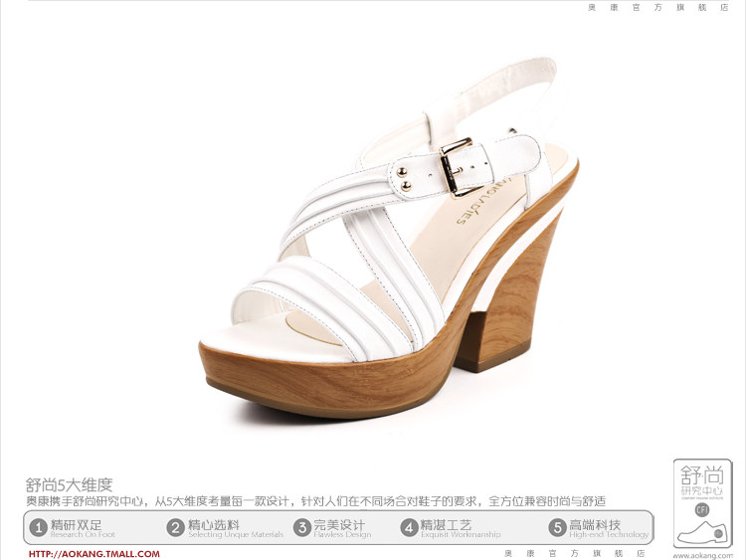Click the number 4 circle icon

pyautogui.click(x=409, y=527)
